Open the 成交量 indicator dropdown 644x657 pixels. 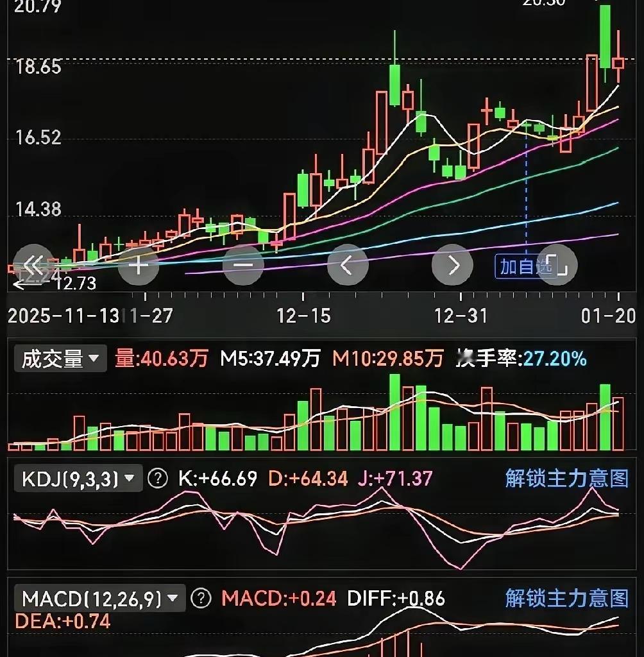click(x=60, y=359)
